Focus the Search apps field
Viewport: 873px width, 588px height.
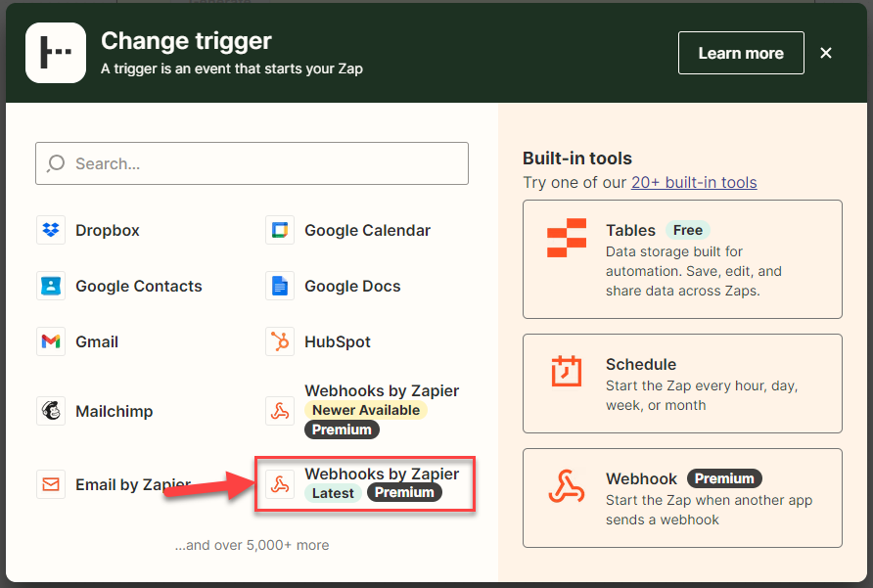coord(252,163)
